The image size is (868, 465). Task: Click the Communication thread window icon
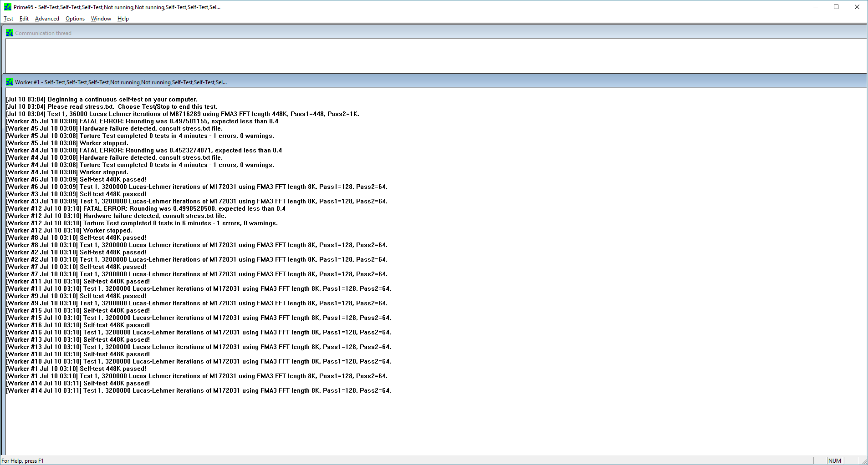tap(10, 33)
